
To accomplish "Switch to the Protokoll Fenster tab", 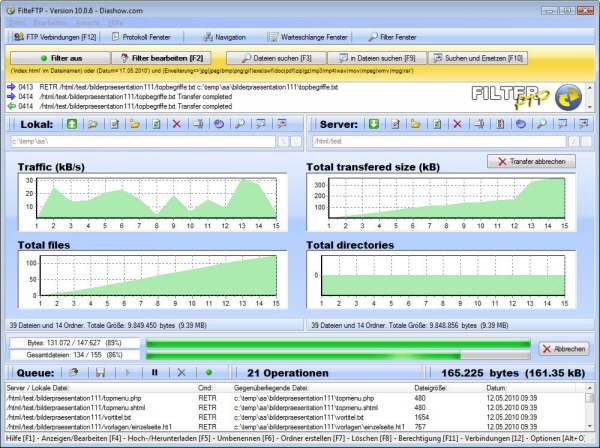I will [140, 37].
